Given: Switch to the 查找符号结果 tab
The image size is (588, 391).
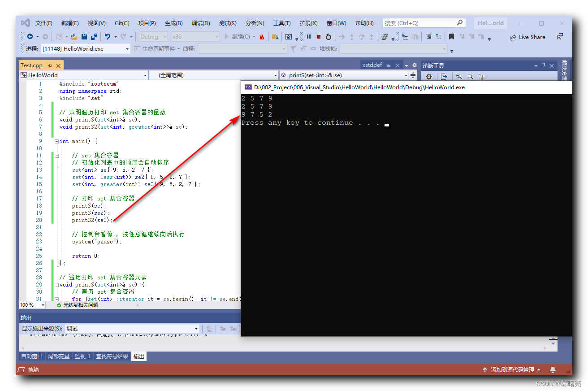Looking at the screenshot, I should 112,356.
